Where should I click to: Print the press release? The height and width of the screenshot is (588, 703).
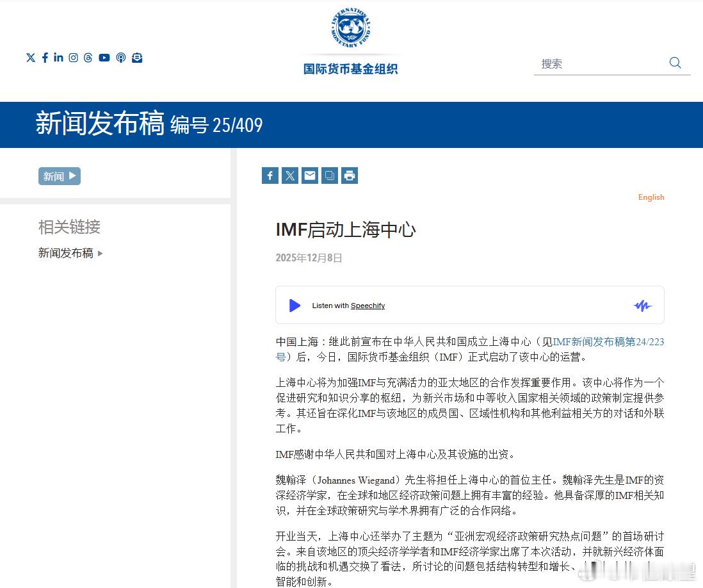pyautogui.click(x=349, y=175)
